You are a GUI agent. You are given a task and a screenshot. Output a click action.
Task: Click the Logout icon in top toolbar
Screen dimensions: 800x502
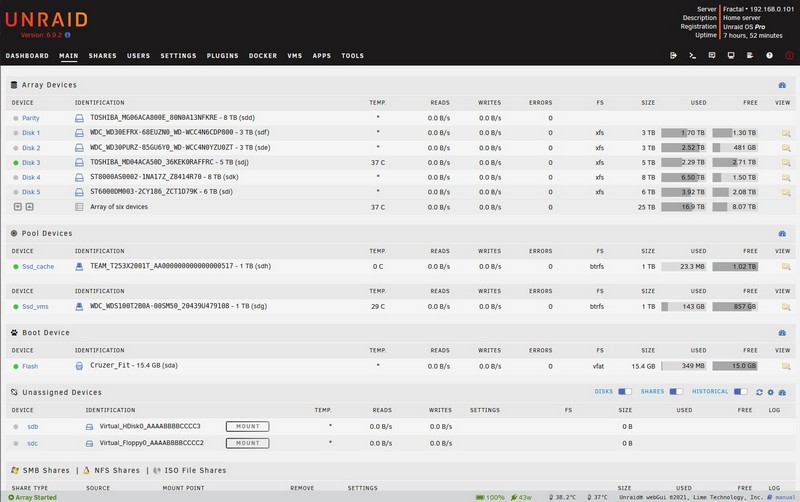coord(673,56)
